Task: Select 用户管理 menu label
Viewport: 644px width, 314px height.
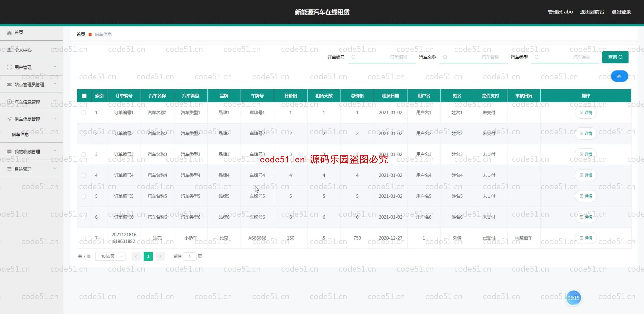Action: tap(23, 67)
